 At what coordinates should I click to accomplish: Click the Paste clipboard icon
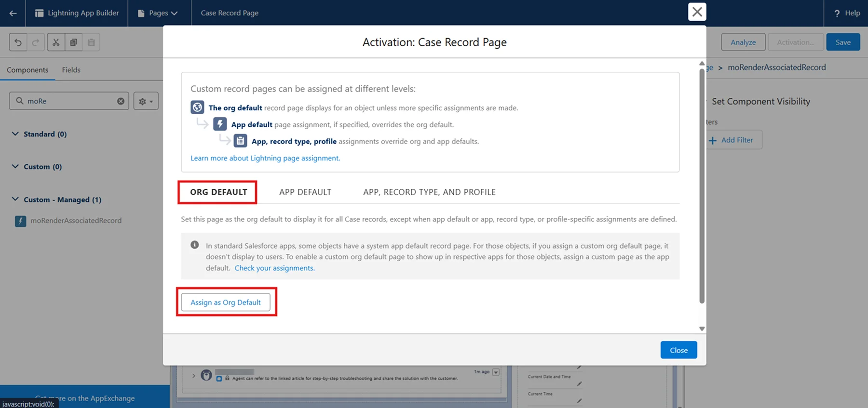[x=91, y=42]
